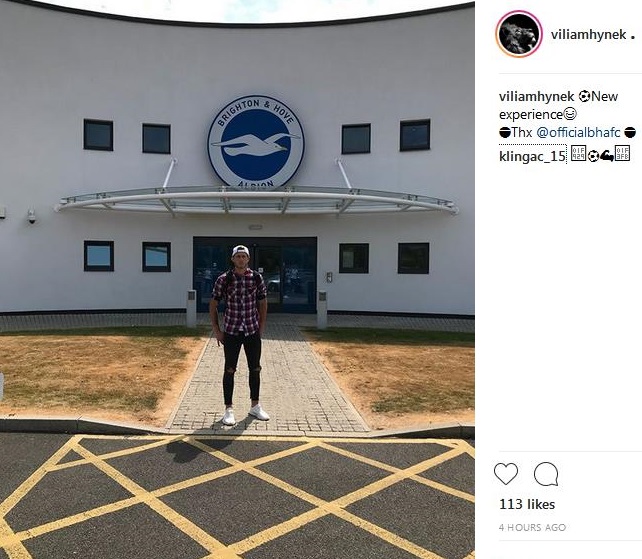Open the @officialbhafc mention link
Viewport: 642px width, 559px height.
578,132
